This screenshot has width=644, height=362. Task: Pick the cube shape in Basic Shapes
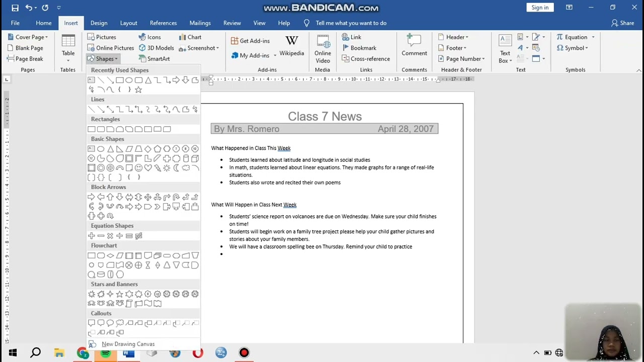tap(195, 158)
